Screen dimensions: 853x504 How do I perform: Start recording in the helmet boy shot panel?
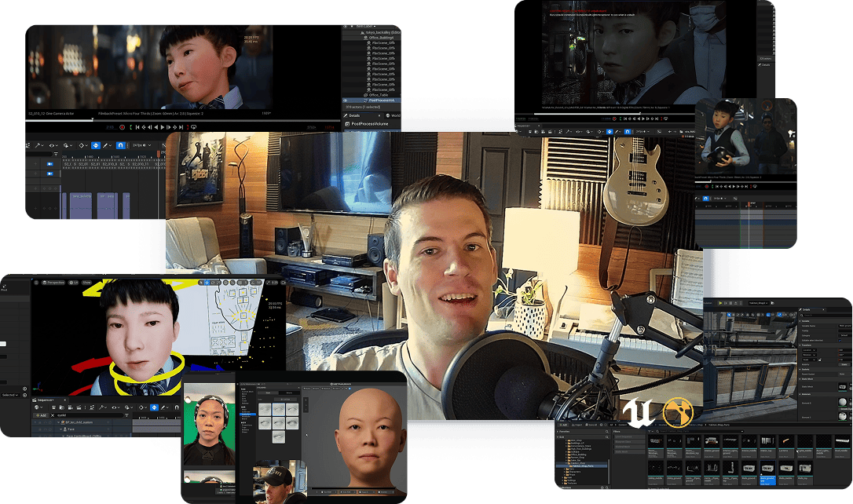707,187
